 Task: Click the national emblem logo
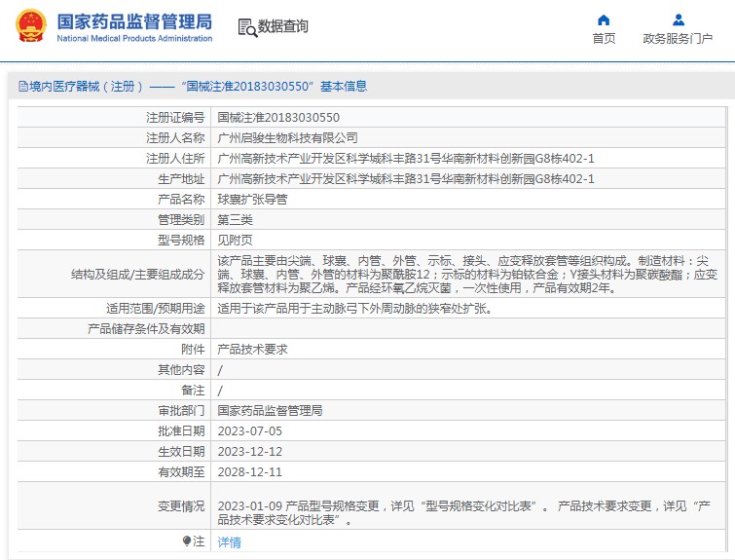tap(30, 26)
